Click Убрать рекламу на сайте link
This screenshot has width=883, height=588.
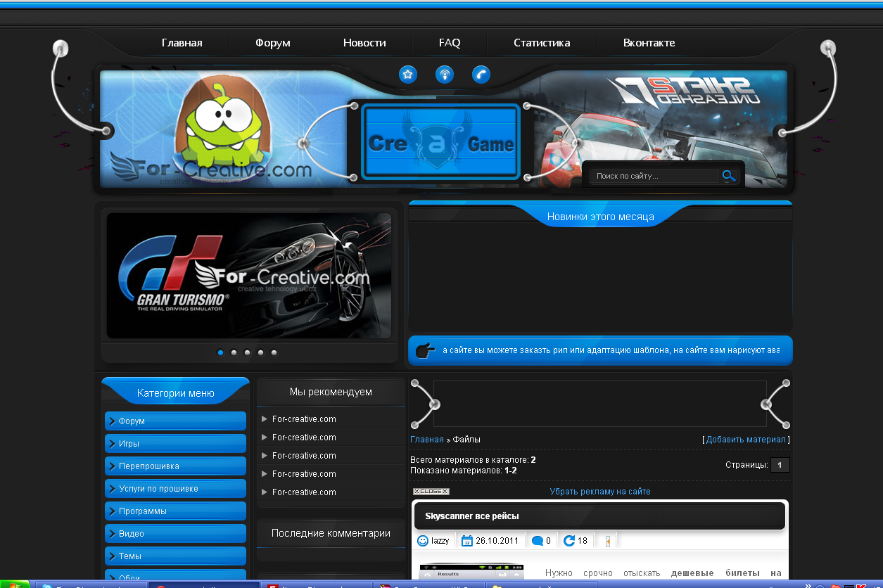pos(600,492)
